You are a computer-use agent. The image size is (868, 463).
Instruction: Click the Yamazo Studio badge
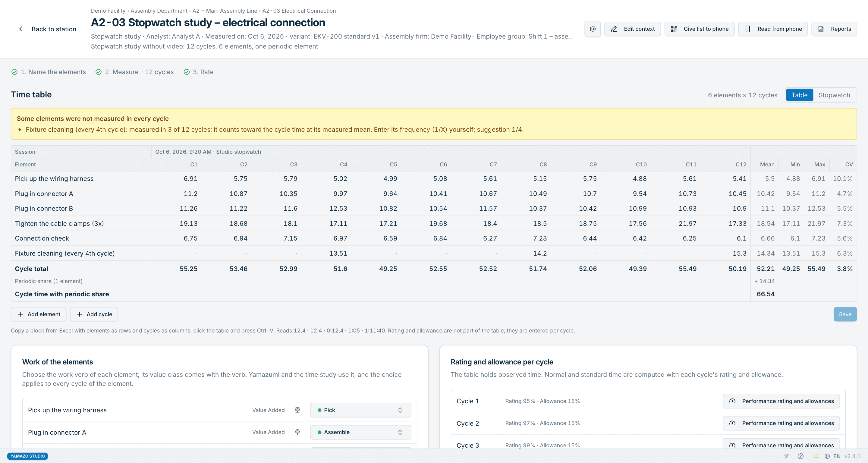(27, 456)
